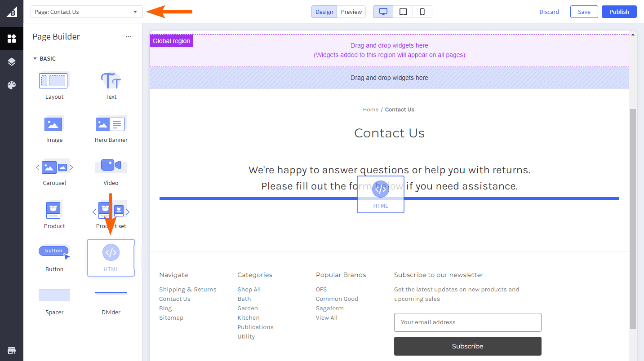
Task: Select the Carousel widget icon
Action: [x=54, y=167]
